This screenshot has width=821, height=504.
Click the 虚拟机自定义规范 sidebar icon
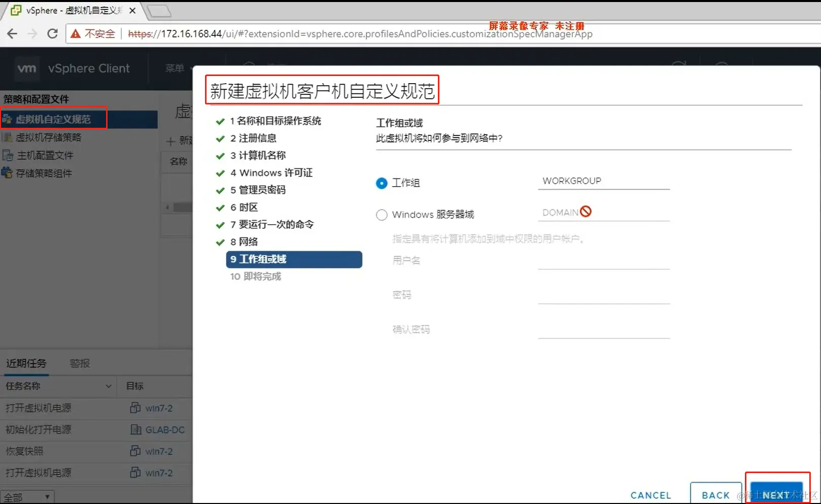pos(8,119)
